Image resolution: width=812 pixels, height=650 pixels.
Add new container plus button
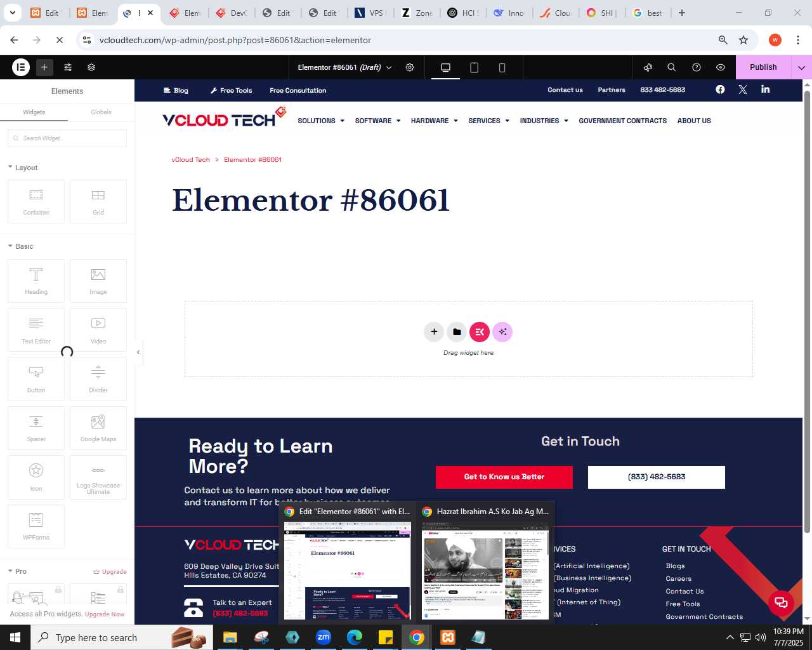click(x=434, y=331)
